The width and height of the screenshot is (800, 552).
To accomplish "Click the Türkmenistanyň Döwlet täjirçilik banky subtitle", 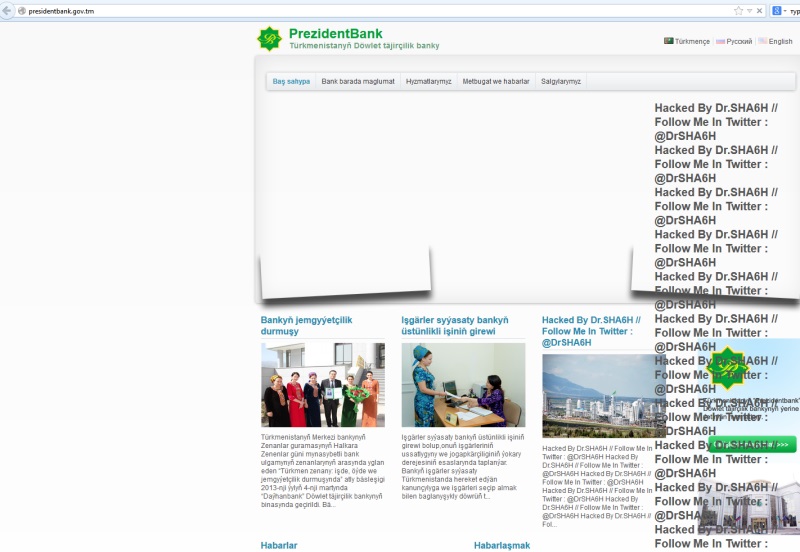I will [x=364, y=45].
